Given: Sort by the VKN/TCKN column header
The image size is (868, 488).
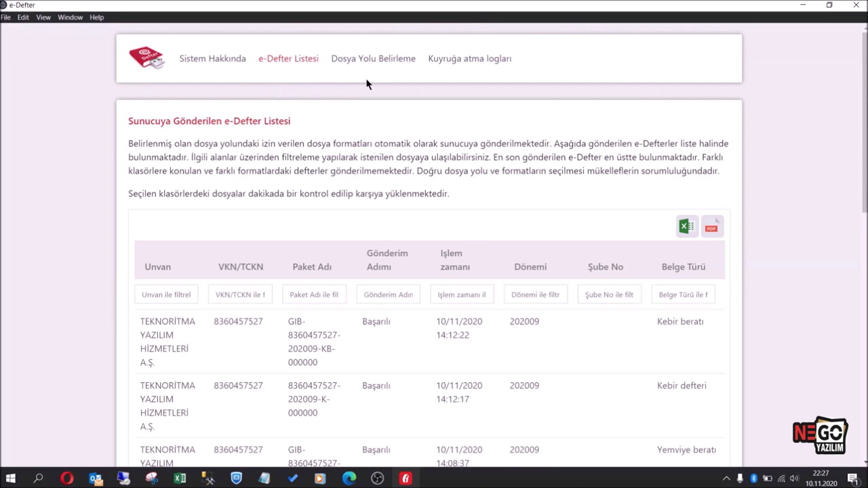Looking at the screenshot, I should [241, 266].
